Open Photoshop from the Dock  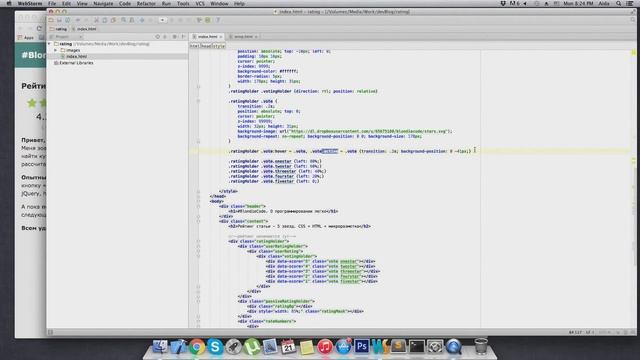pyautogui.click(x=362, y=347)
